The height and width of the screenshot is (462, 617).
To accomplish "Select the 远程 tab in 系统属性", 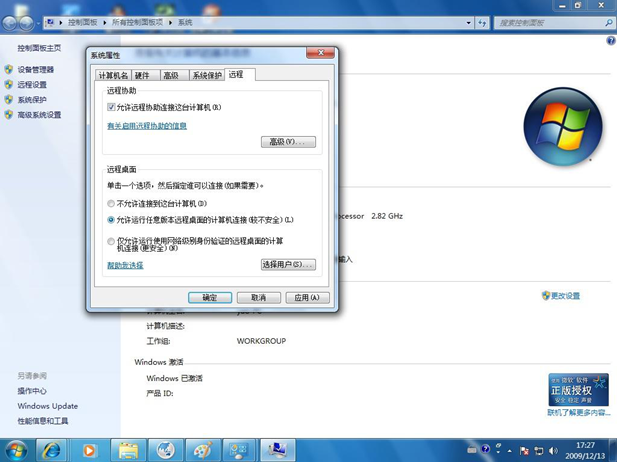I will click(x=240, y=74).
